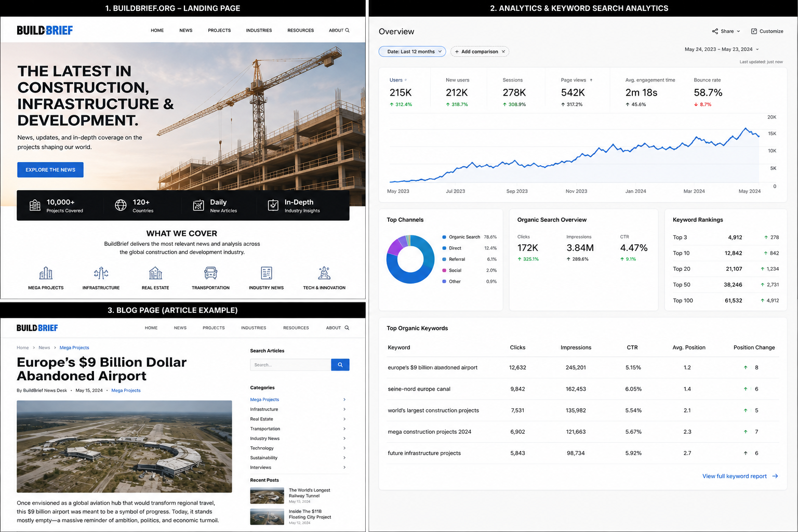
Task: Click the 10,000+ Projects Covered building icon
Action: tap(35, 205)
